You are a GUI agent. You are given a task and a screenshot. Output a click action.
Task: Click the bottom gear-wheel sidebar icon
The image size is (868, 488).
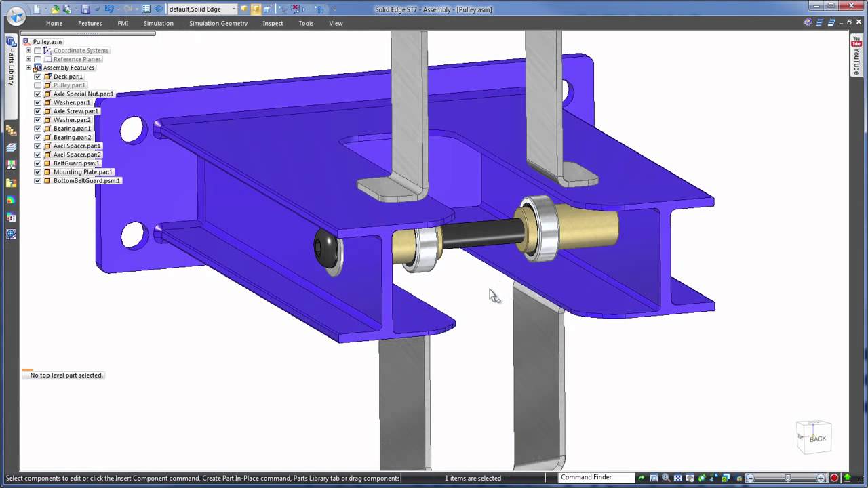(x=11, y=235)
